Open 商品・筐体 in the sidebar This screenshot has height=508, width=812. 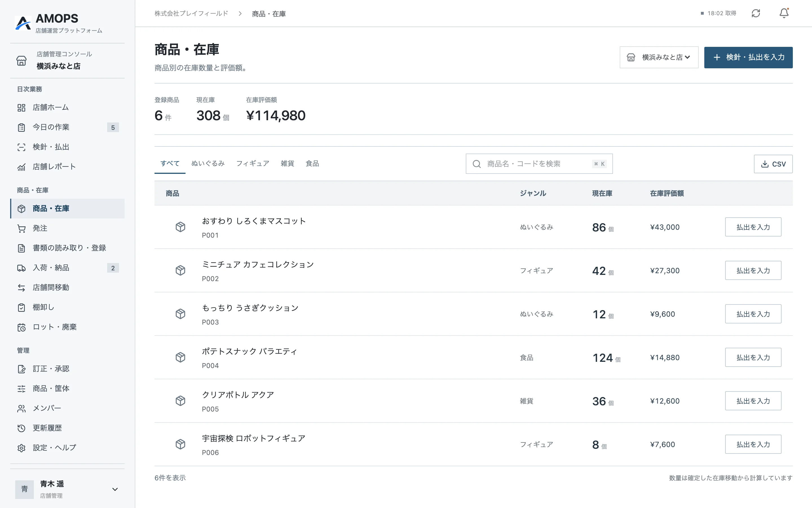coord(67,389)
